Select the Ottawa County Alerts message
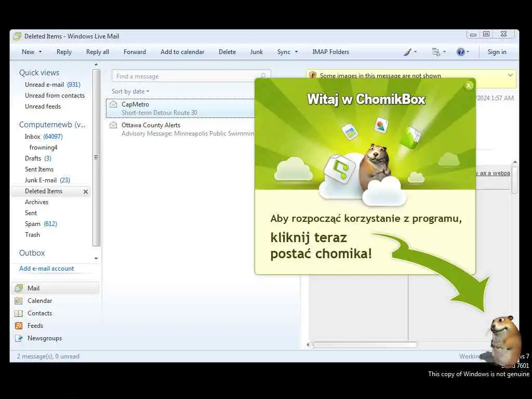The image size is (532, 399). click(180, 129)
